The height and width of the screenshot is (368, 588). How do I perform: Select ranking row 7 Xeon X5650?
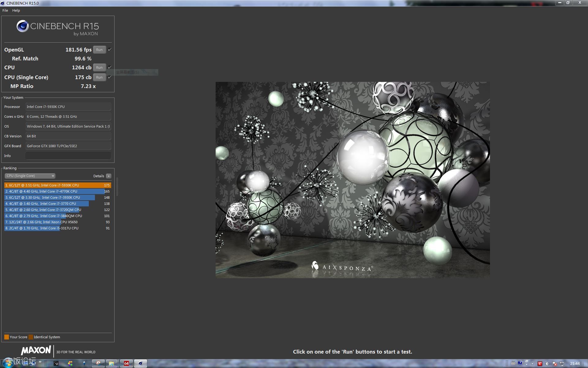tap(58, 222)
